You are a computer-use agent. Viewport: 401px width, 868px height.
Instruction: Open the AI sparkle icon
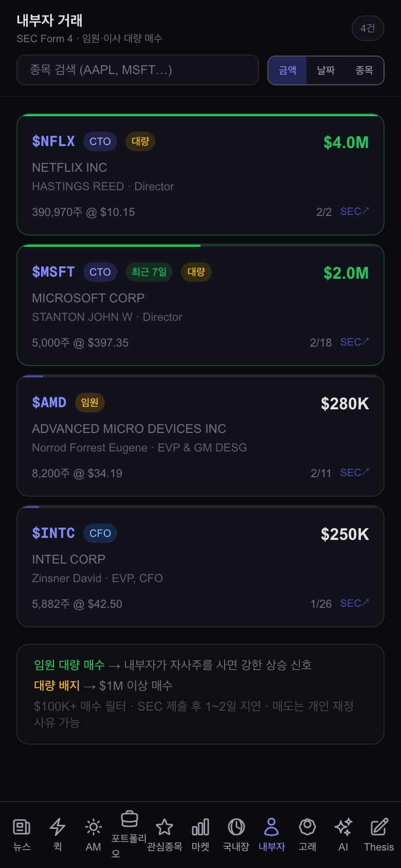click(343, 827)
